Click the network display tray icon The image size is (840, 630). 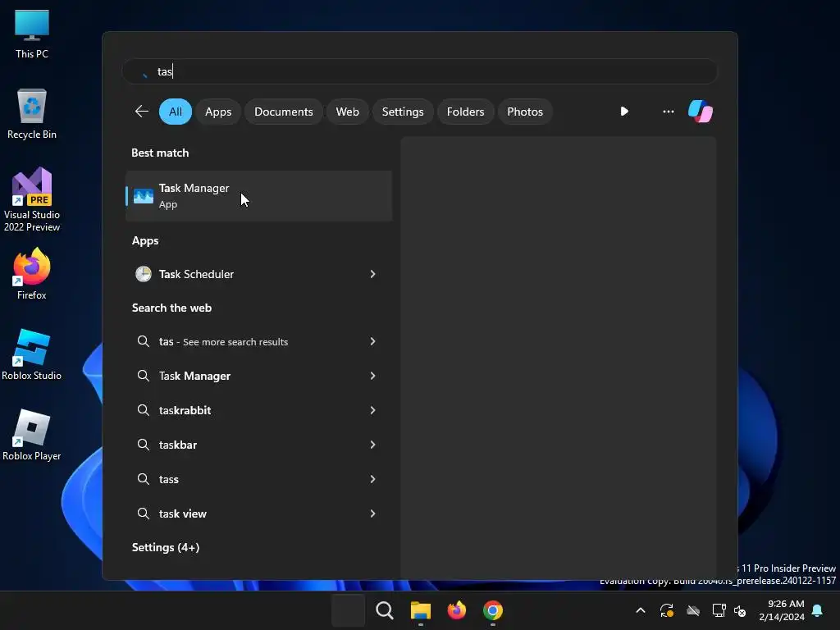[x=719, y=610]
